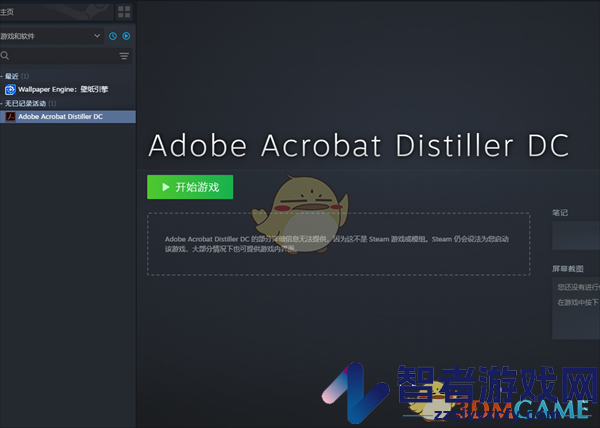Viewport: 600px width, 428px height.
Task: Select the magnifier search icon
Action: (5, 56)
